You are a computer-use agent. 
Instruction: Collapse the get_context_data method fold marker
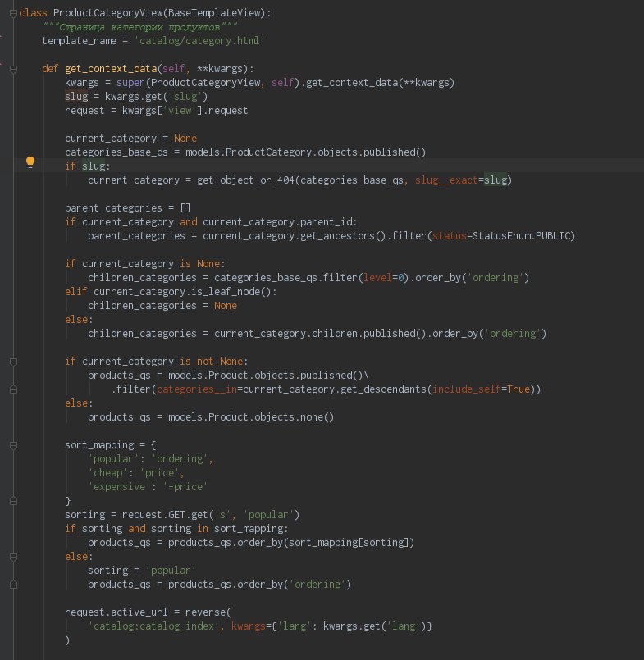[13, 69]
